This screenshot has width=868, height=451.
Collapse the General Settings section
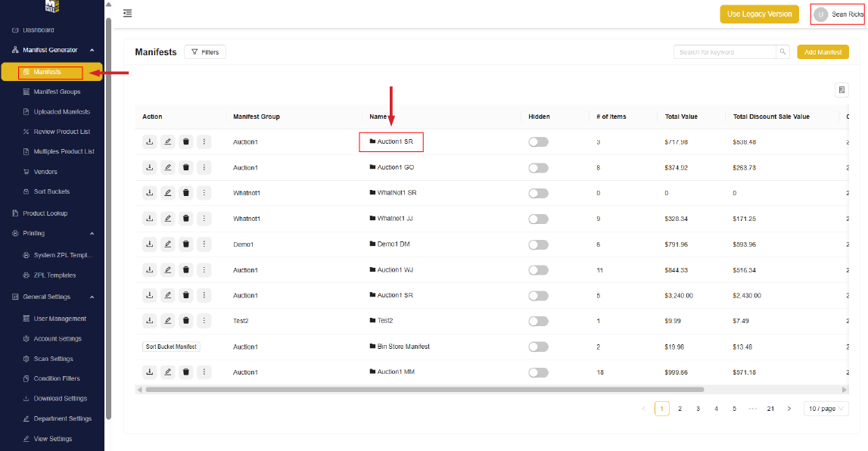92,297
